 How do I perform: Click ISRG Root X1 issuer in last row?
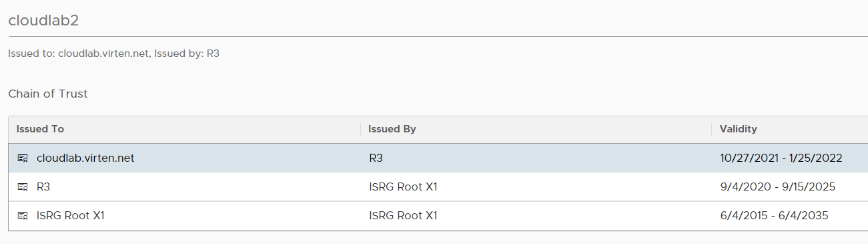point(403,216)
